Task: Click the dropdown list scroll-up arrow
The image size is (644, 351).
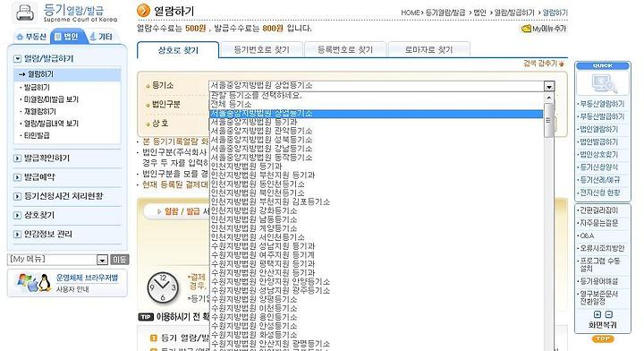Action: (x=548, y=98)
